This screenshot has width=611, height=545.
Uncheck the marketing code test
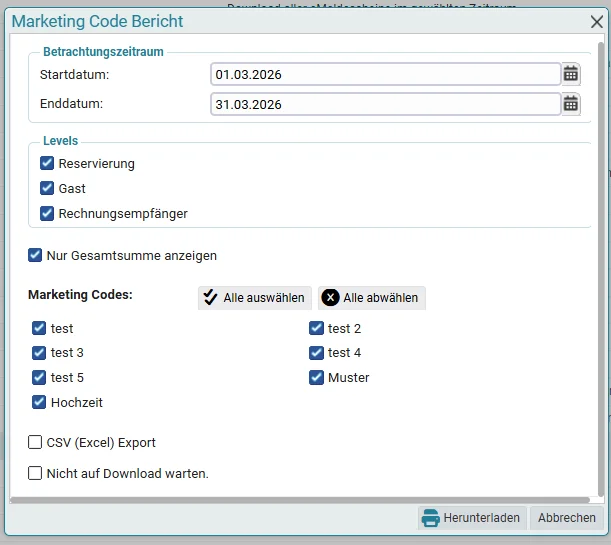(x=39, y=328)
